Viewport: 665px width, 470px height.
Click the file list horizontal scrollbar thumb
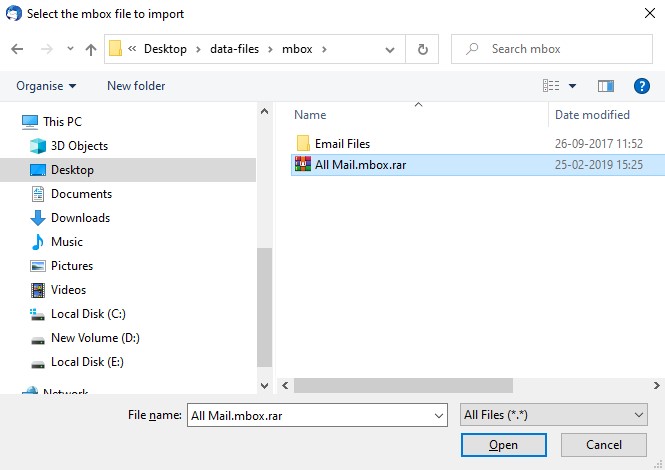pos(403,386)
